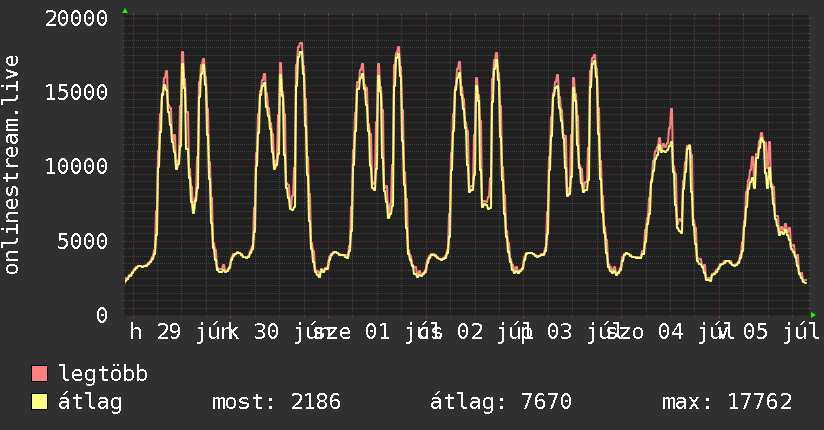824x430 pixels.
Task: Click the onlinestream.live vertical axis title
Action: click(x=11, y=165)
